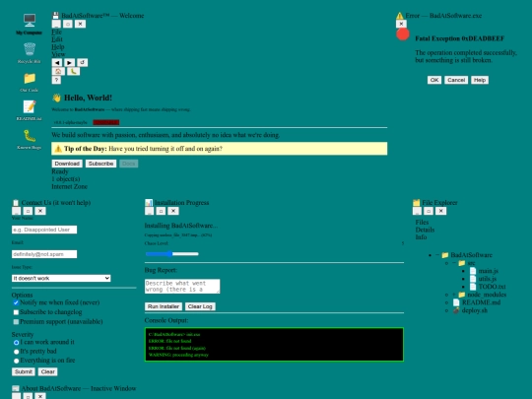532x399 pixels.
Task: Click the clipboard icon in Contact Us titlebar
Action: coord(16,203)
